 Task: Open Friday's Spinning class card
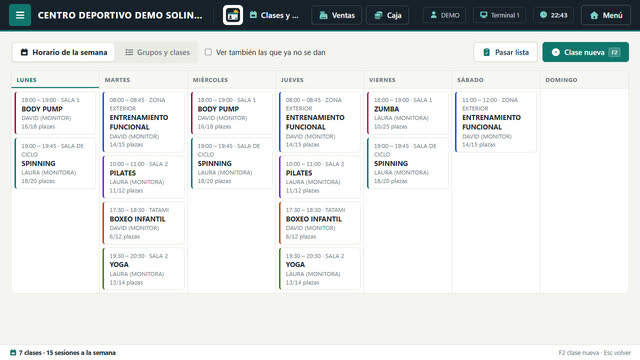[408, 163]
